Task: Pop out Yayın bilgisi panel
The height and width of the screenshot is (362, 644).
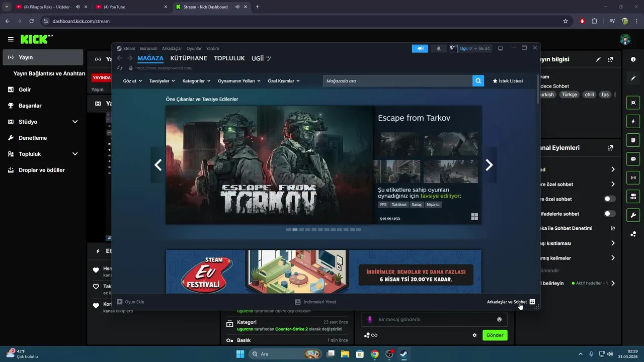Action: pyautogui.click(x=610, y=59)
